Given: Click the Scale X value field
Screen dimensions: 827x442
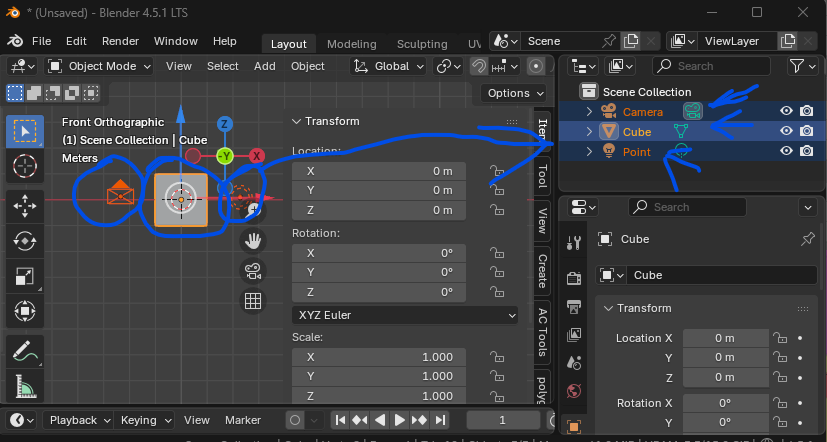Looking at the screenshot, I should pyautogui.click(x=375, y=357).
